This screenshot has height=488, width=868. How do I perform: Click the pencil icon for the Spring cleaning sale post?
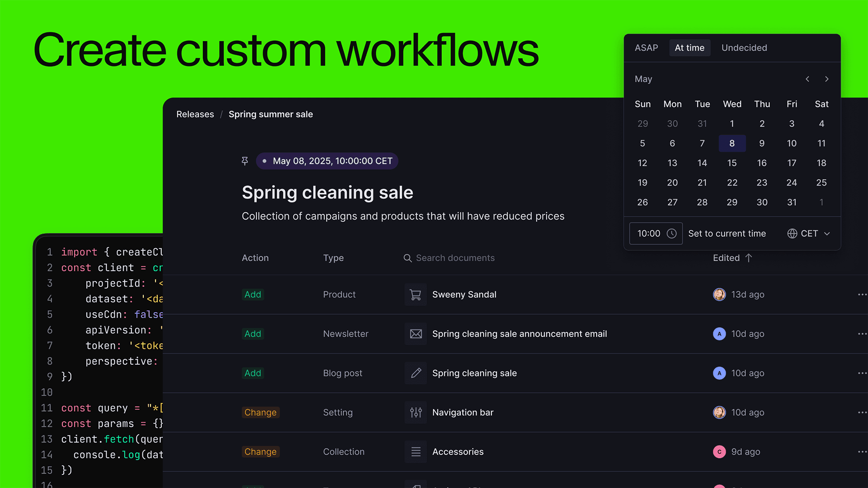(415, 373)
